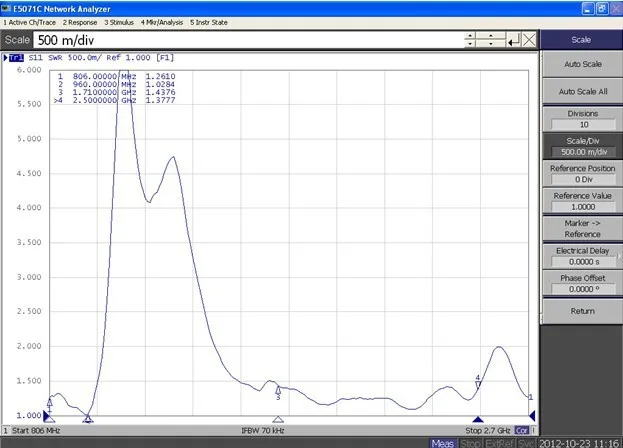Click the Phase Offset value 0.0000 °
This screenshot has height=448, width=623.
pos(583,289)
